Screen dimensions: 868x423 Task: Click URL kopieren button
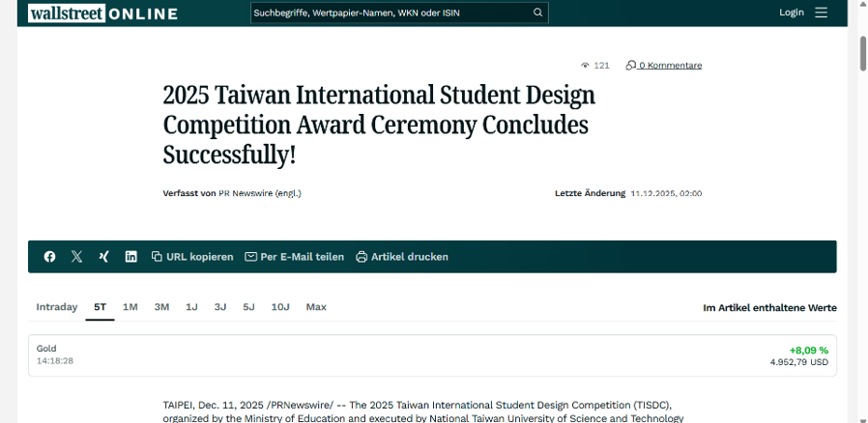[192, 257]
